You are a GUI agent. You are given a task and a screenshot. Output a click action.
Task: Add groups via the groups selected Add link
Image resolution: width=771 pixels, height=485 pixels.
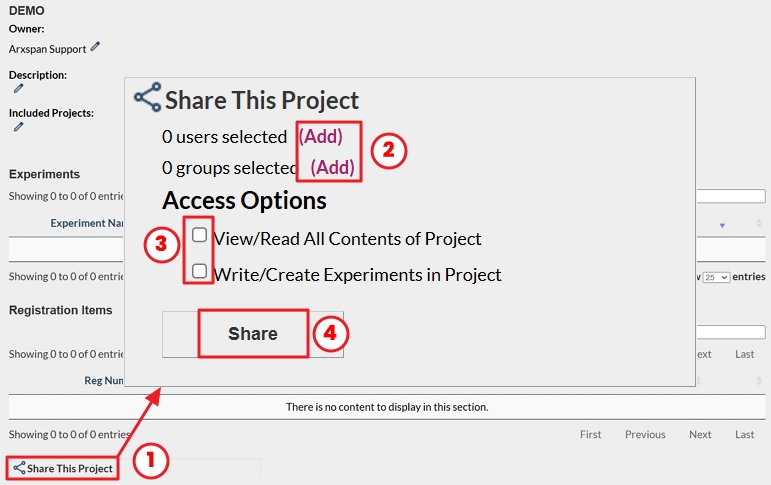pos(332,167)
